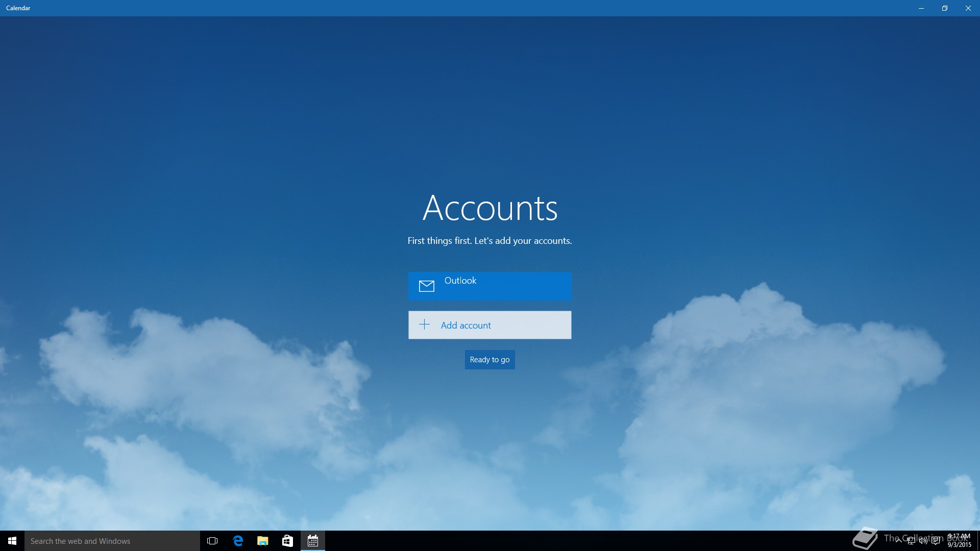Open the Windows Store taskbar icon
Image resolution: width=980 pixels, height=551 pixels.
pyautogui.click(x=287, y=541)
